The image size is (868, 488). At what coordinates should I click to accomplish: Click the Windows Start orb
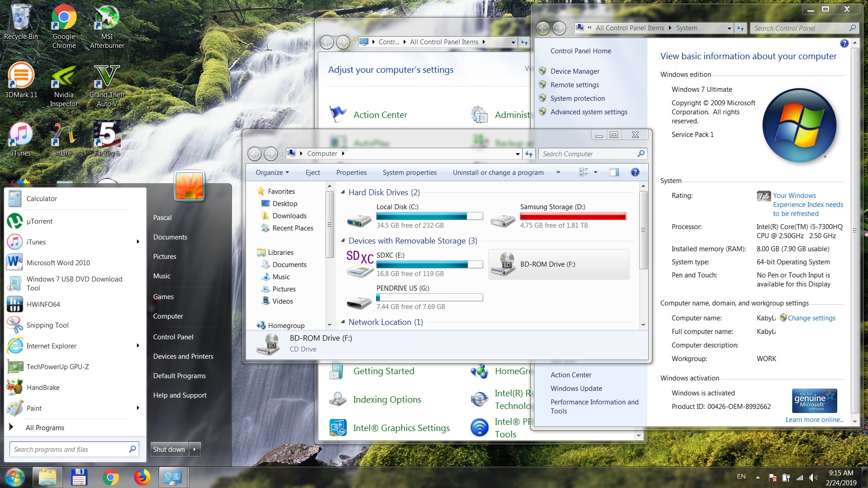click(x=15, y=478)
